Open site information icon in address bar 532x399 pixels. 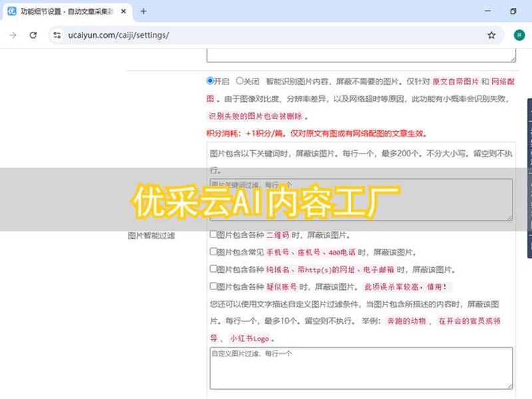(57, 35)
